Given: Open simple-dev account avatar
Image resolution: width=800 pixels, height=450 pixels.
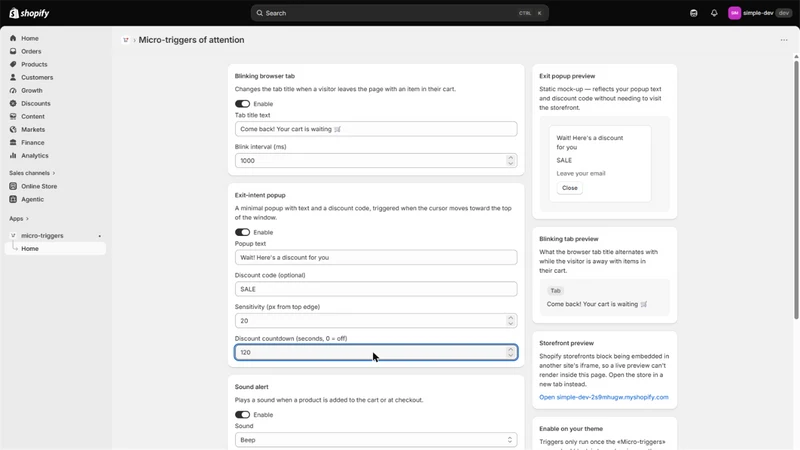Looking at the screenshot, I should (734, 13).
